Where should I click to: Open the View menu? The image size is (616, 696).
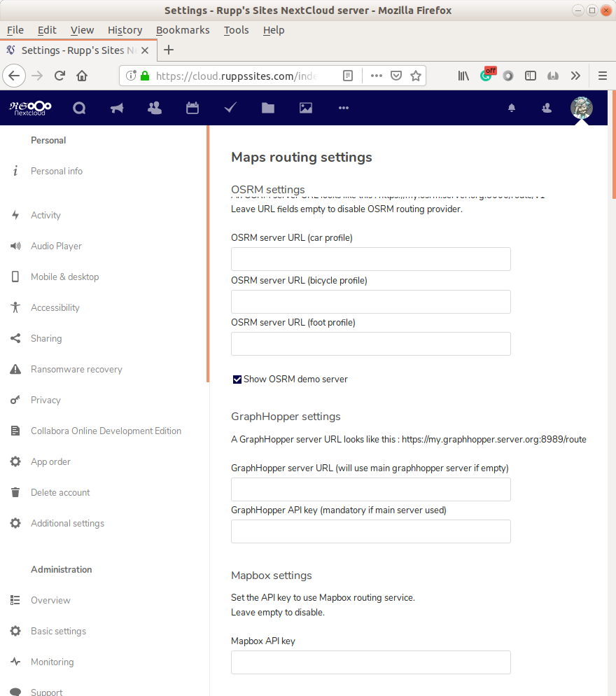click(x=82, y=29)
